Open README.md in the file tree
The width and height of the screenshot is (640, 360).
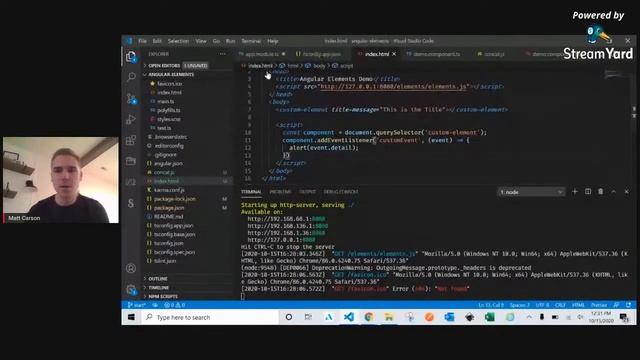tap(169, 216)
